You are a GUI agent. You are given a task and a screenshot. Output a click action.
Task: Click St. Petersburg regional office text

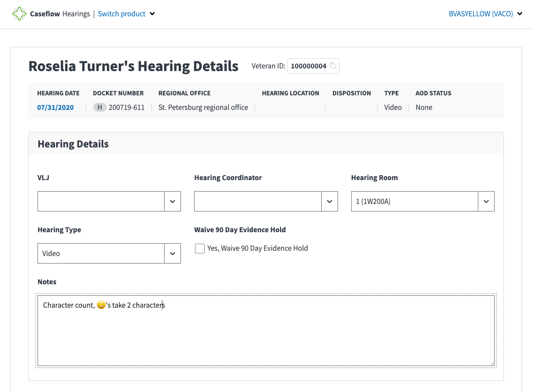click(203, 107)
